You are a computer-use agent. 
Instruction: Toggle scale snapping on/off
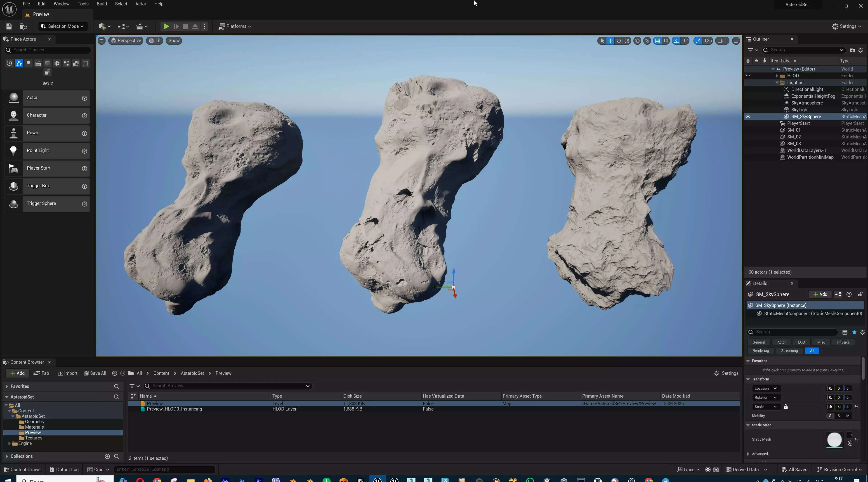pyautogui.click(x=698, y=41)
